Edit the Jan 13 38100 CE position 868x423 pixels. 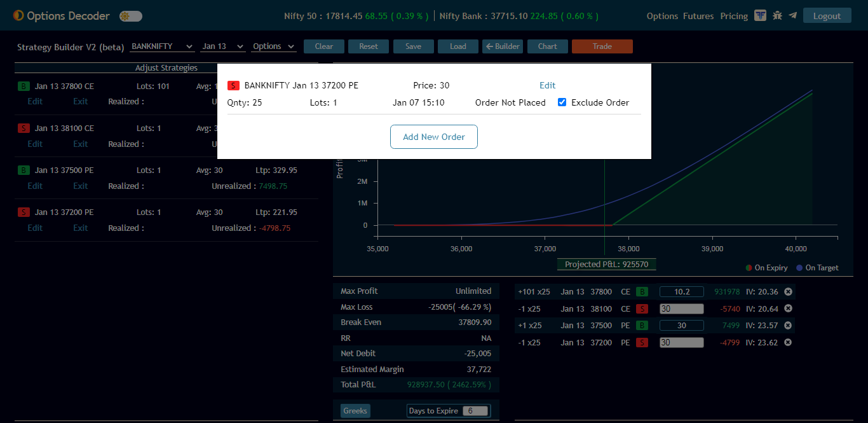tap(35, 144)
